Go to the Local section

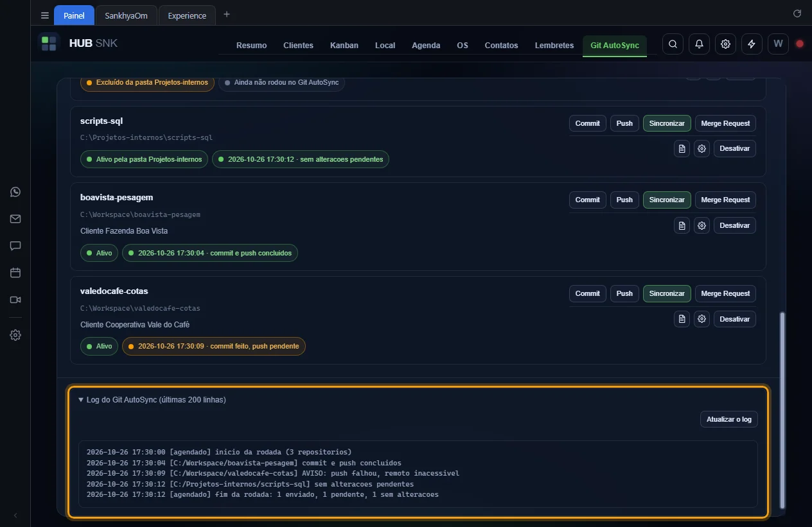(x=385, y=46)
